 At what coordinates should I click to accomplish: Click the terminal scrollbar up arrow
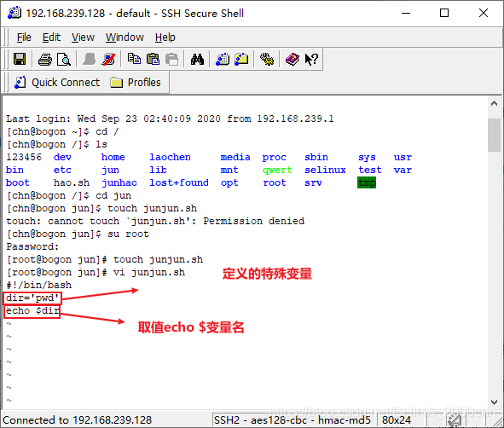point(494,103)
